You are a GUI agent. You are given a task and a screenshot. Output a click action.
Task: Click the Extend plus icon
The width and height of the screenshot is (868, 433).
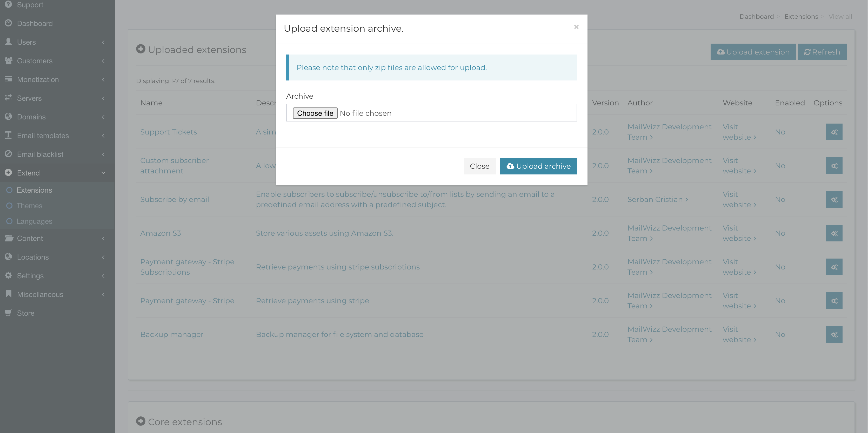pos(8,173)
